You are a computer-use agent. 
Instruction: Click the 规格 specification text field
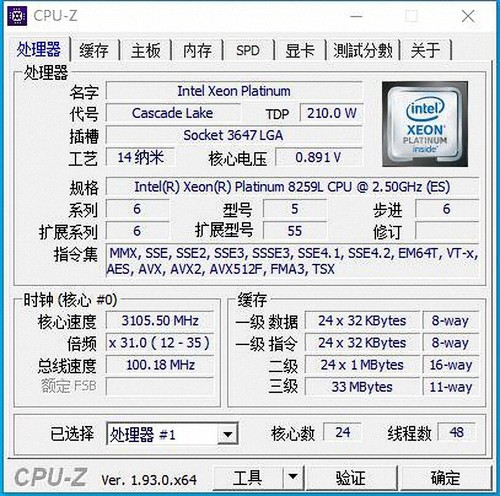click(x=292, y=187)
